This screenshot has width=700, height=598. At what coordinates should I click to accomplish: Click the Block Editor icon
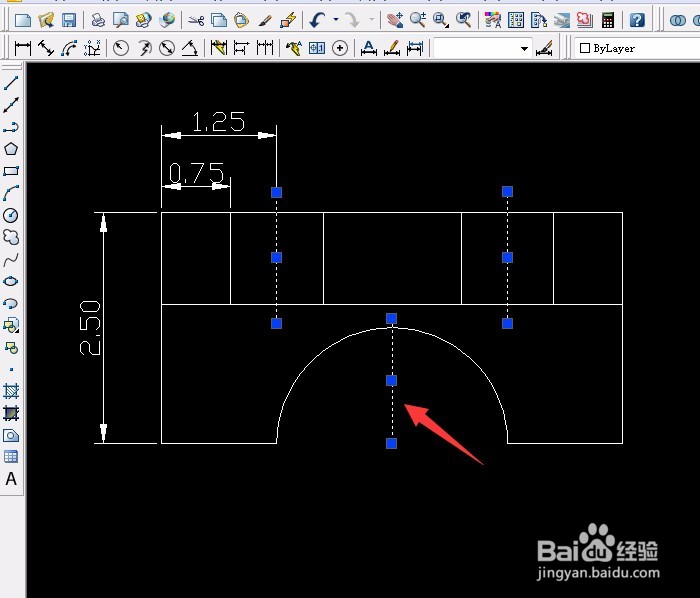pos(288,20)
